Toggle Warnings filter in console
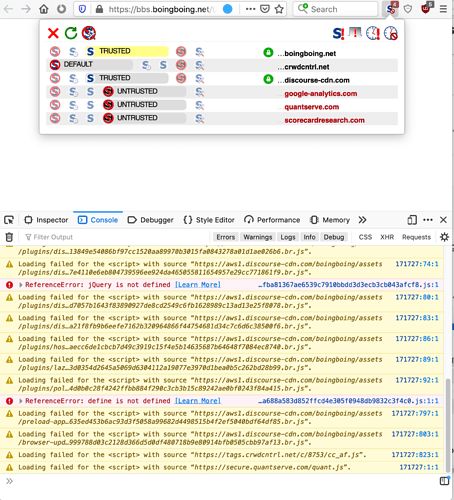Image resolution: width=454 pixels, height=500 pixels. coord(258,237)
